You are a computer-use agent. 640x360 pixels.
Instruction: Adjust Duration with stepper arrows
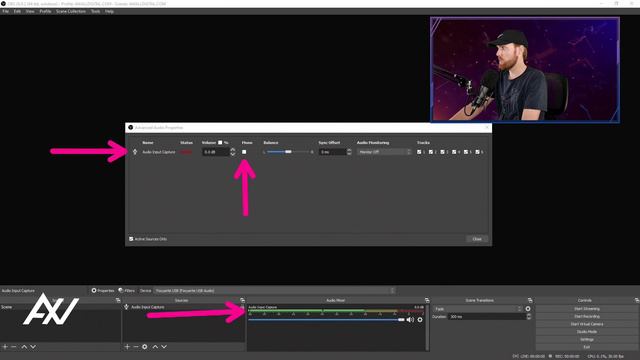(x=529, y=317)
